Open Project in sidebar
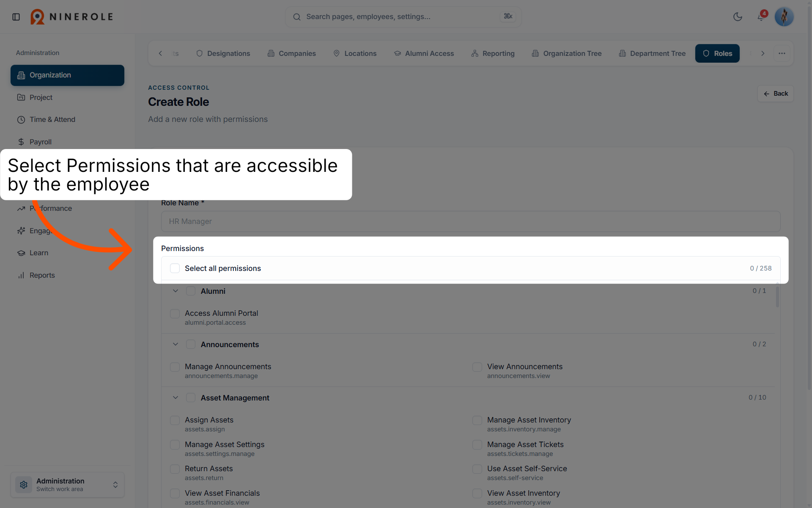The image size is (812, 508). tap(67, 97)
